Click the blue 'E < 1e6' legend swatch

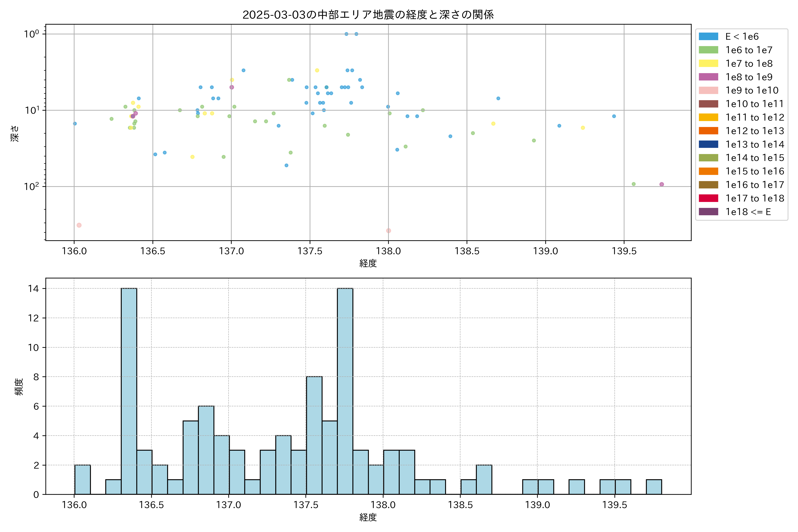(x=708, y=36)
